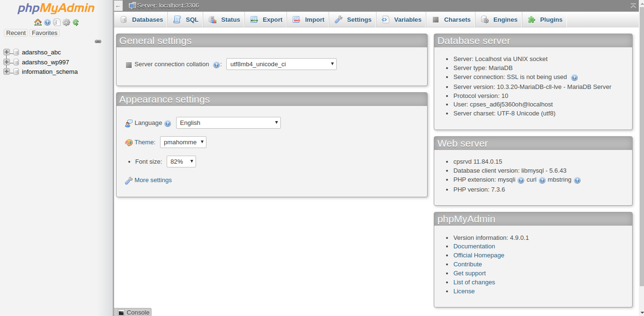
Task: Click the Theme: link label
Action: coord(145,142)
